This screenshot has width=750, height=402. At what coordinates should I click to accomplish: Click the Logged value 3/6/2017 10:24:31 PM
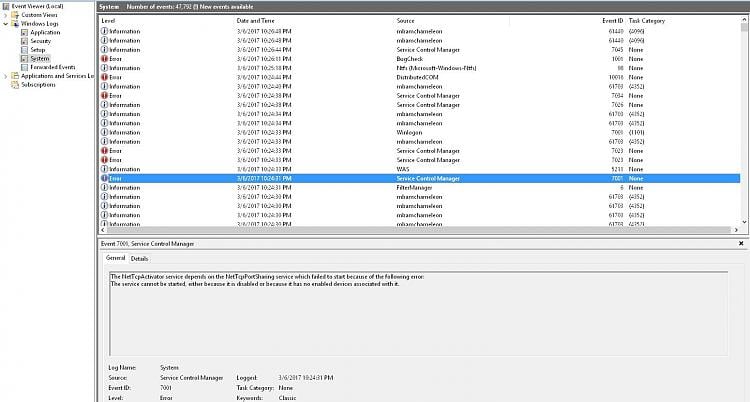click(306, 378)
